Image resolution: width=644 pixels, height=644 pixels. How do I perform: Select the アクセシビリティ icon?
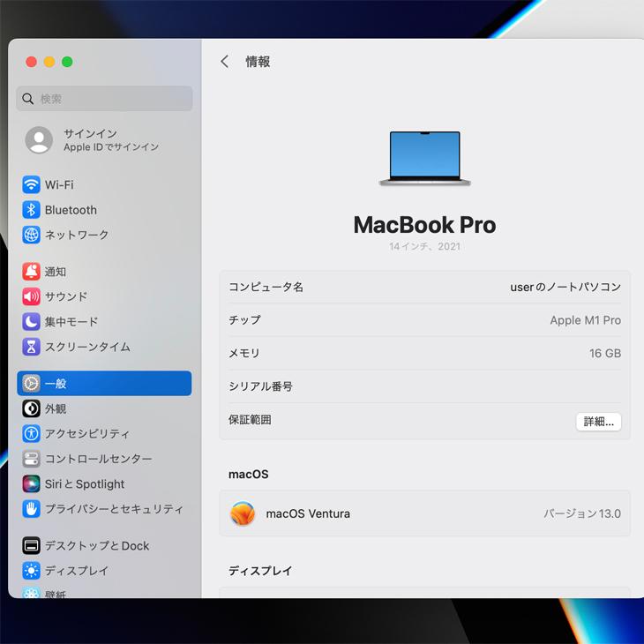tap(31, 434)
